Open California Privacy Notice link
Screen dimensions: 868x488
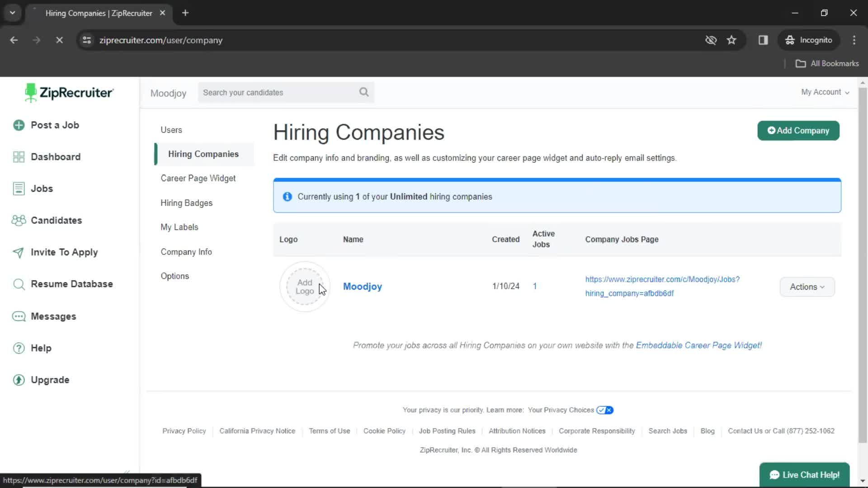pyautogui.click(x=257, y=431)
